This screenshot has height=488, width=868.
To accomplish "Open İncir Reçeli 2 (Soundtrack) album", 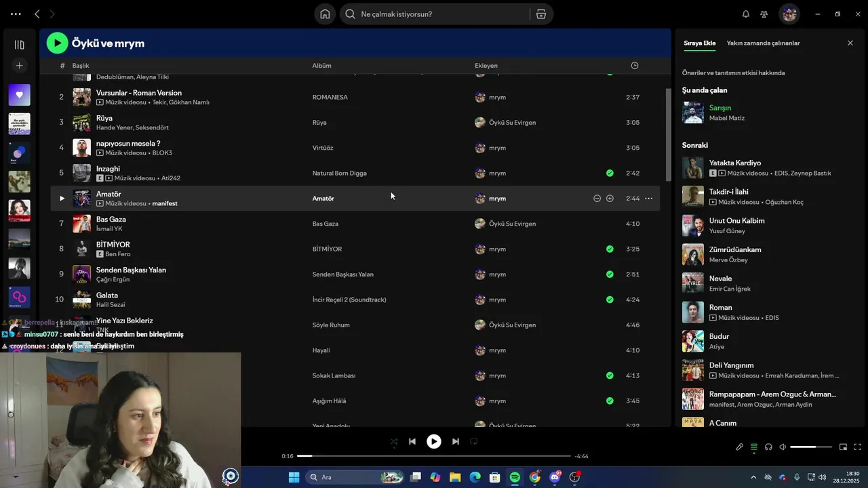I will point(349,300).
